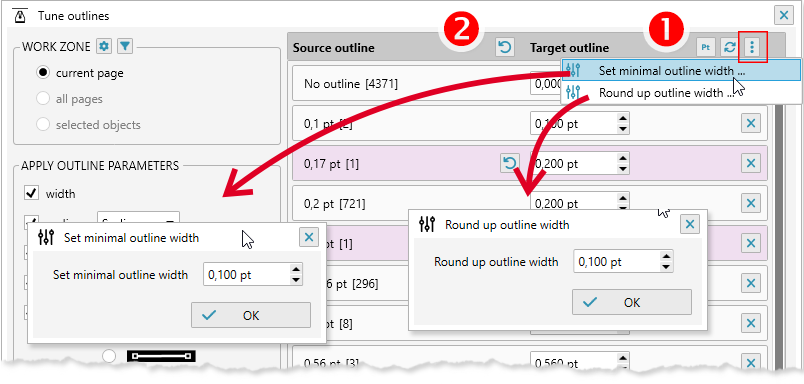Image resolution: width=804 pixels, height=384 pixels.
Task: Open work zone settings gear icon
Action: click(104, 47)
